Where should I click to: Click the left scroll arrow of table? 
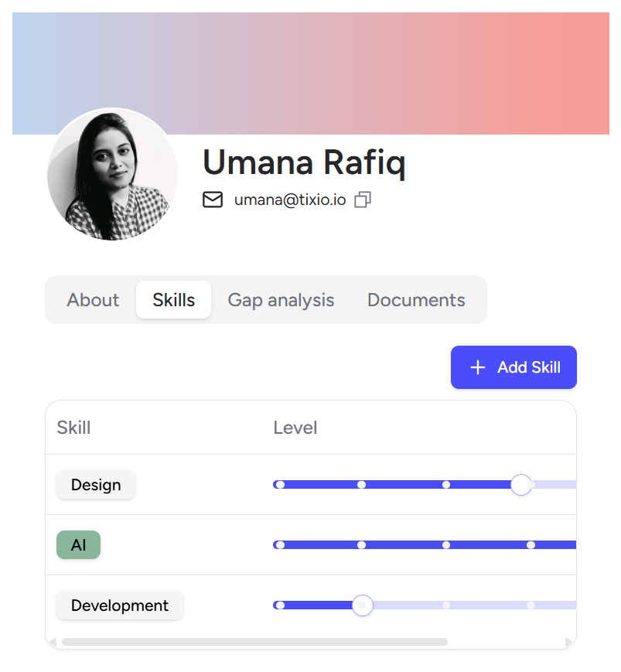pyautogui.click(x=53, y=642)
